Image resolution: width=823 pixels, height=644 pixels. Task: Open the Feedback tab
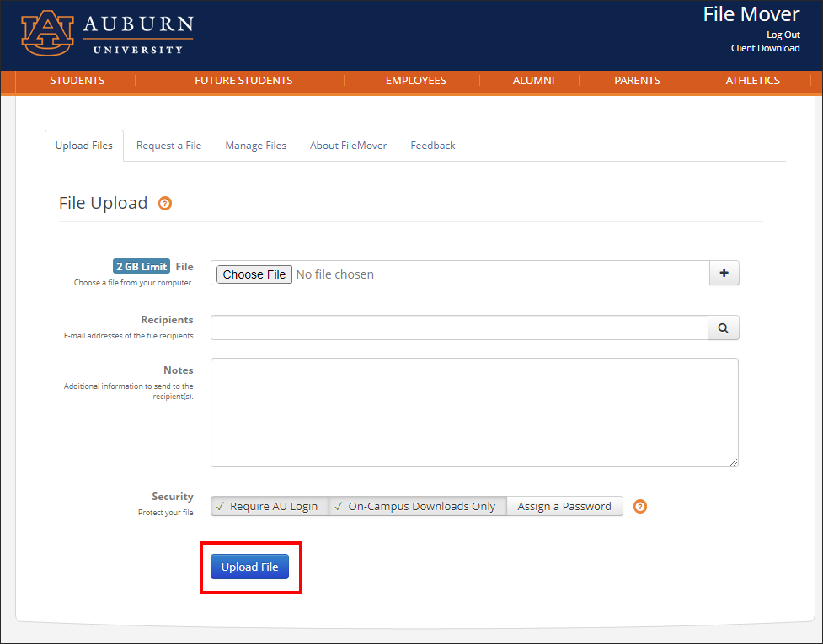tap(432, 146)
